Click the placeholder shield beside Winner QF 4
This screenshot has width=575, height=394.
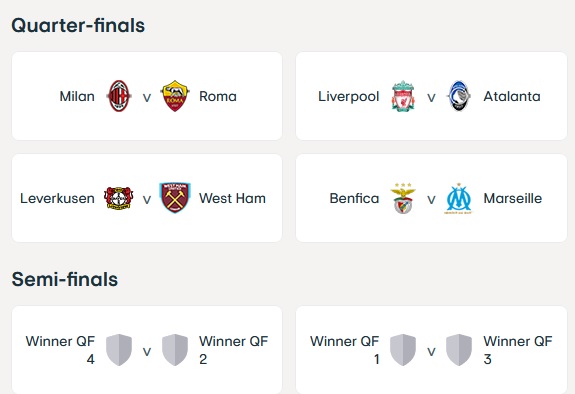point(119,350)
